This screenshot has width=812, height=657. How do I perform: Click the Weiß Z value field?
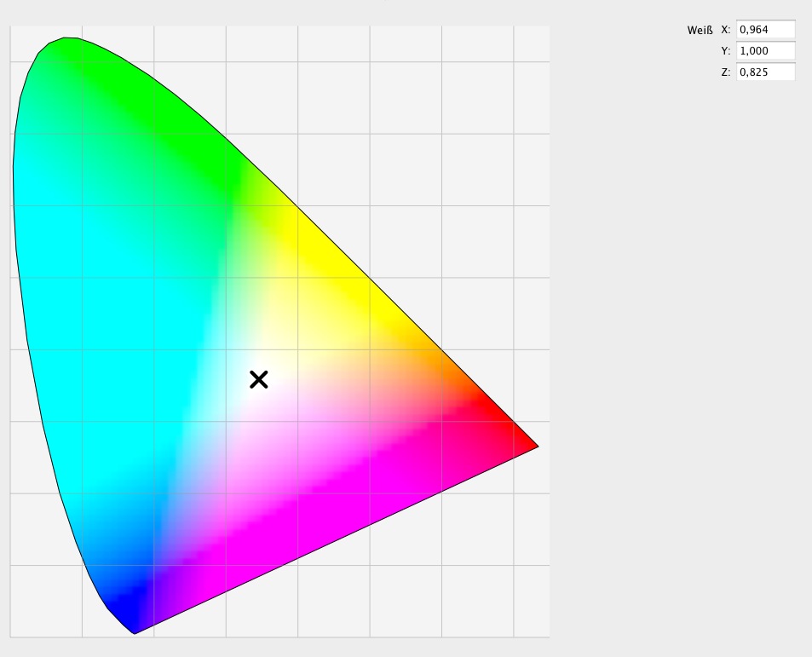(765, 72)
